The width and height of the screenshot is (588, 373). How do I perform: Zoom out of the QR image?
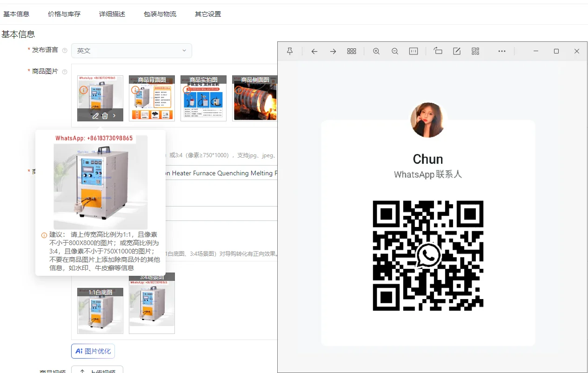tap(395, 51)
